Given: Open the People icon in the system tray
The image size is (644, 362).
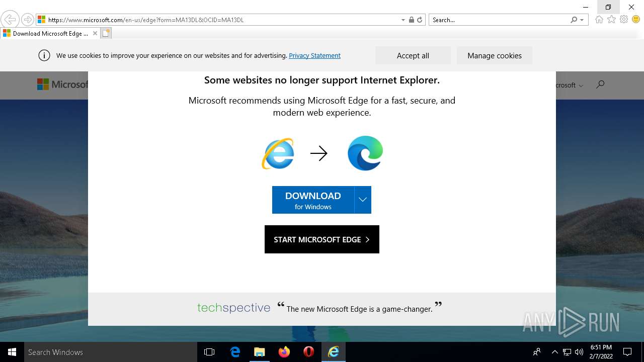Looking at the screenshot, I should 537,352.
